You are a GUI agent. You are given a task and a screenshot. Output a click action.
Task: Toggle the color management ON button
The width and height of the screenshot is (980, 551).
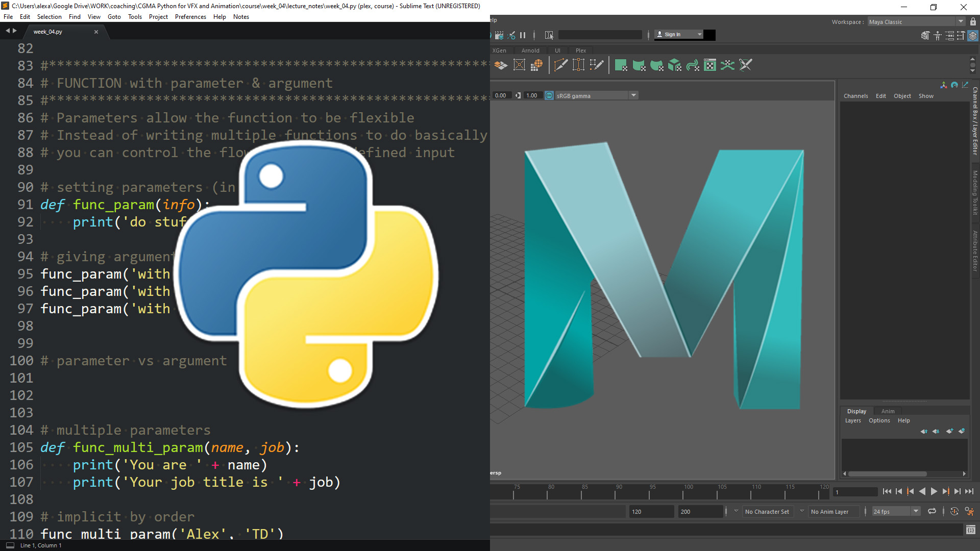click(549, 95)
